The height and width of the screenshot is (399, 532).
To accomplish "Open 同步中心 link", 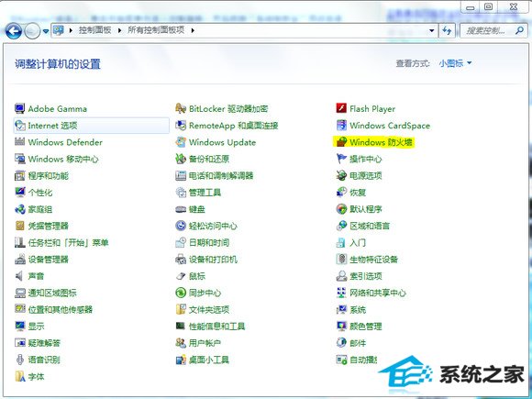I will coord(205,293).
